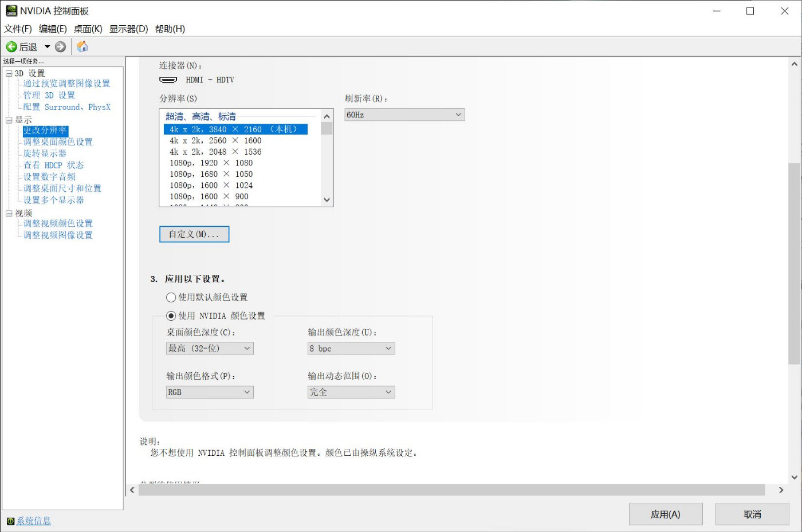Click the HDMI connector icon
The image size is (802, 532).
pos(168,80)
